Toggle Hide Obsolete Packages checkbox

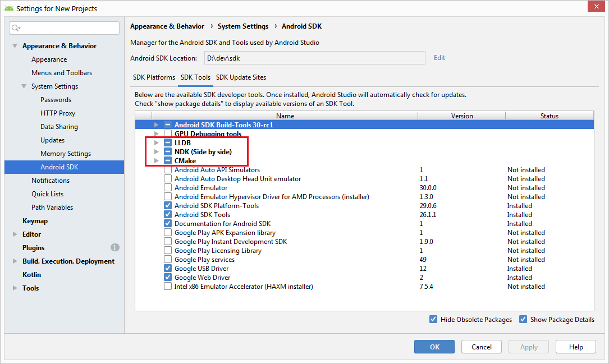click(433, 319)
